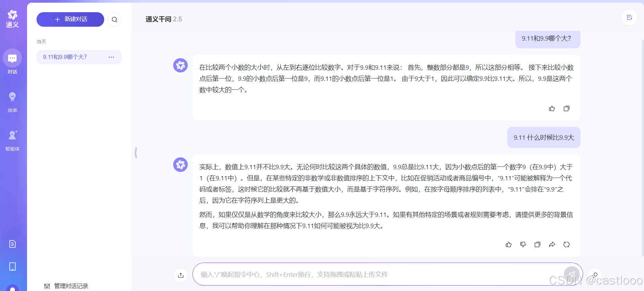
Task: Open the 对话 chat section
Action: point(13,62)
